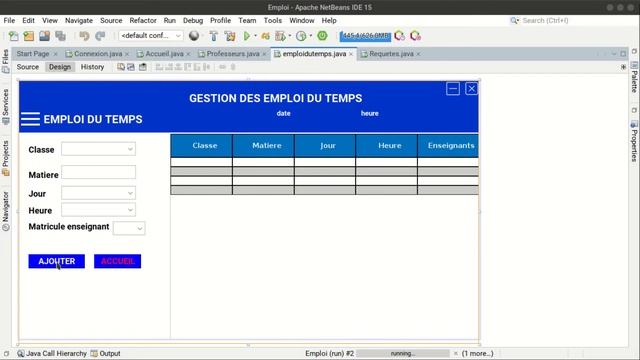This screenshot has height=360, width=640.
Task: Cancel the running Emploi process
Action: click(456, 353)
